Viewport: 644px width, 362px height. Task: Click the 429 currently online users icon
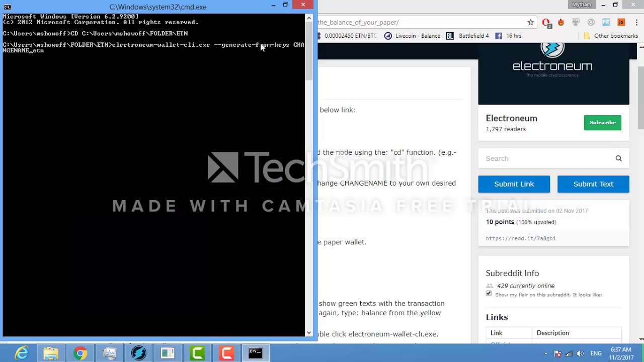[490, 286]
